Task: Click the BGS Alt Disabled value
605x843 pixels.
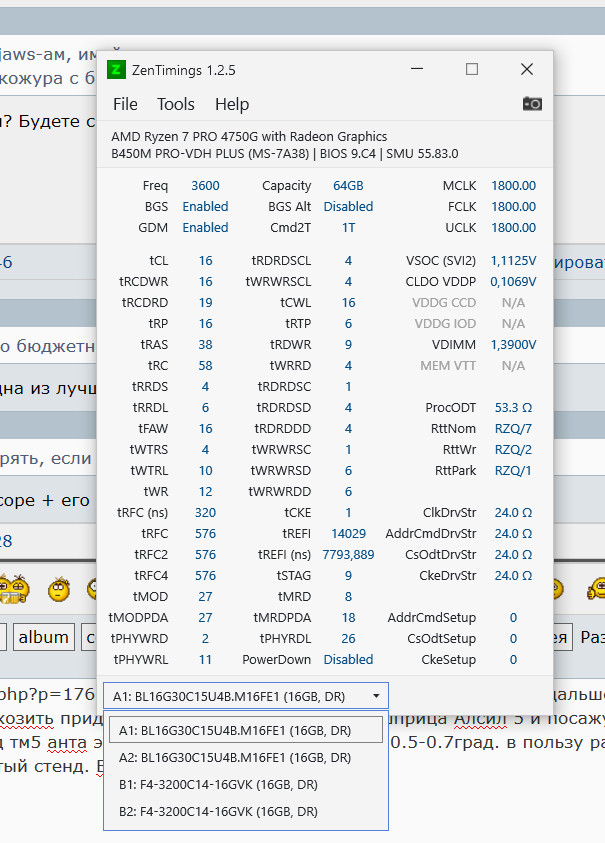Action: coord(348,206)
